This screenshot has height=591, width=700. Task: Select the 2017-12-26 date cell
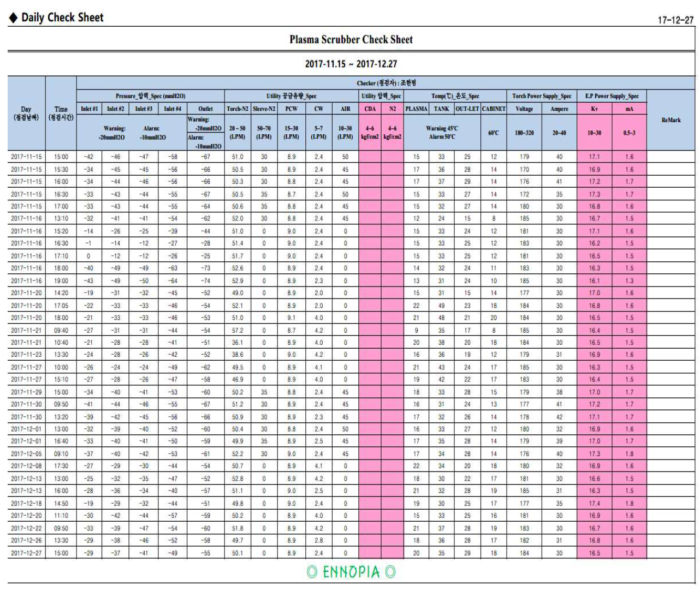click(x=26, y=540)
